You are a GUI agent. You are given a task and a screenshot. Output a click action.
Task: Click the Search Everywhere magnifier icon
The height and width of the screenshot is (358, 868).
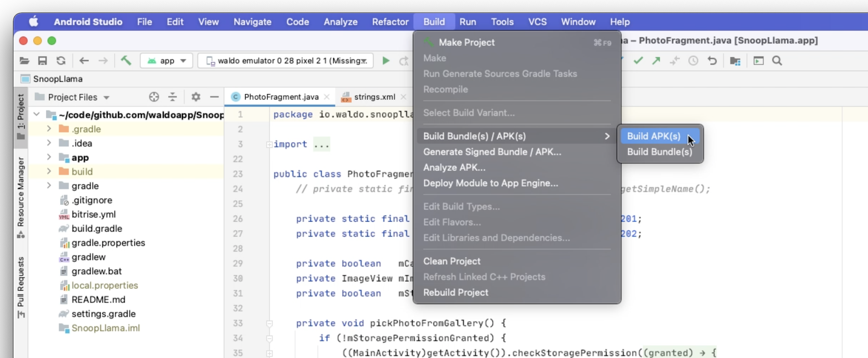tap(777, 61)
